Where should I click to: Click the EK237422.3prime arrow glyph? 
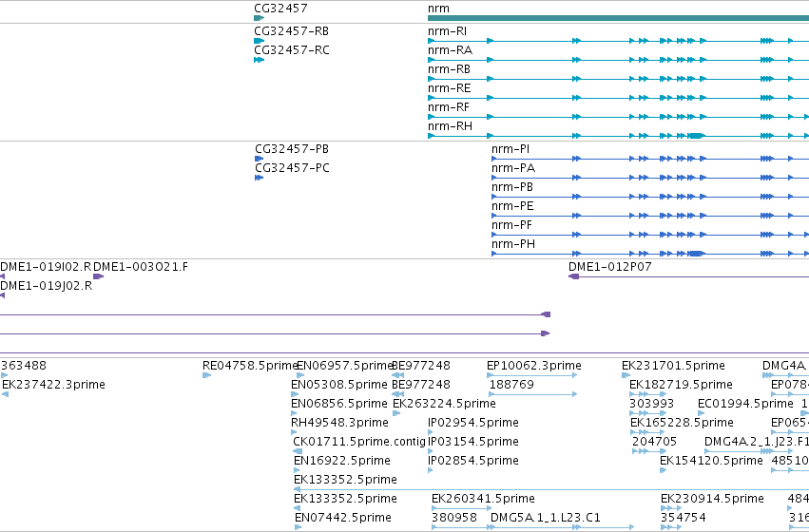[x=5, y=394]
